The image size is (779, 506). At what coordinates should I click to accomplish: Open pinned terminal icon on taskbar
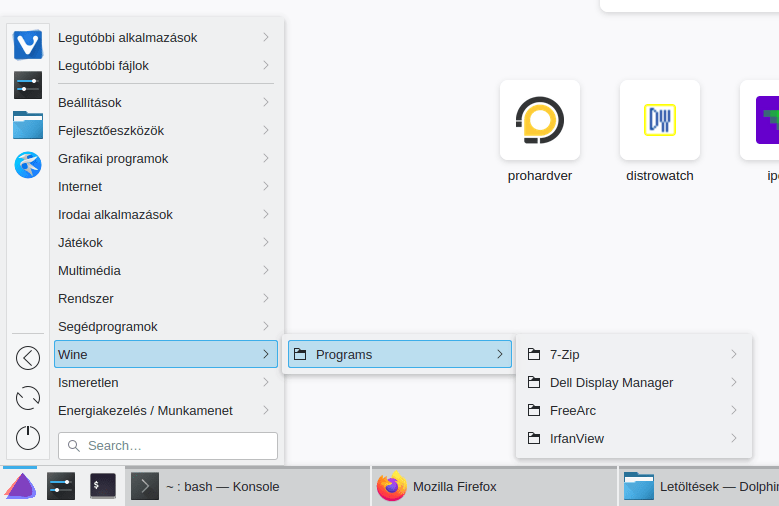coord(103,486)
